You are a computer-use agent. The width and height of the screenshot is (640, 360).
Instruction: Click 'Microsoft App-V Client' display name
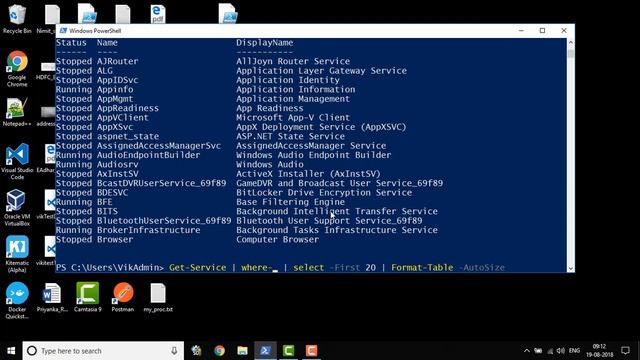coord(293,118)
